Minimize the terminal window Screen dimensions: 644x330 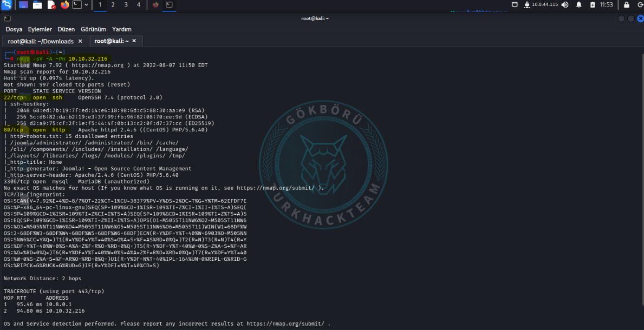point(621,18)
